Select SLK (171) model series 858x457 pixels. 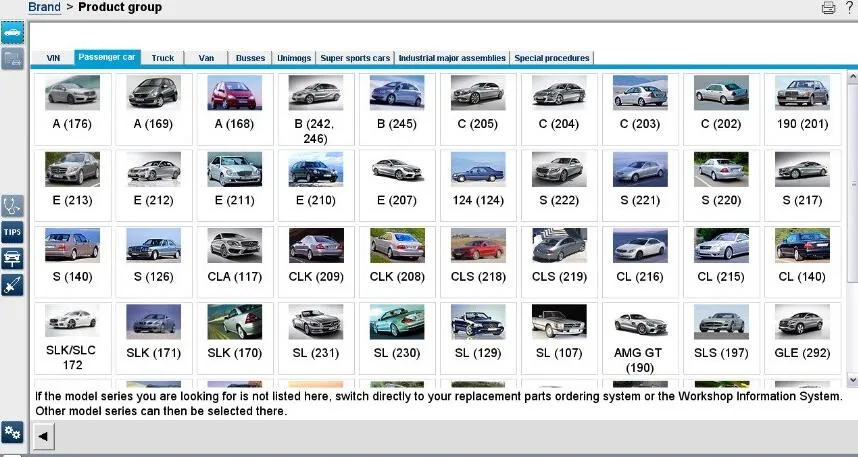coord(153,338)
